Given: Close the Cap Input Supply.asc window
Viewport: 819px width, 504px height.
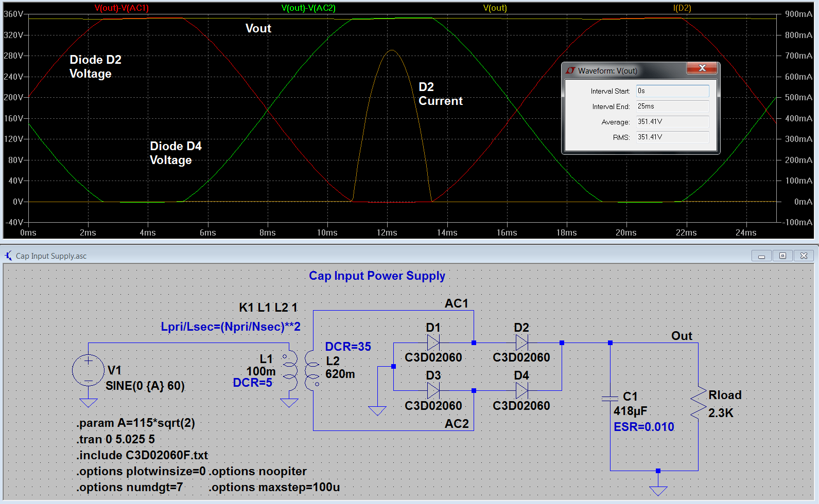Looking at the screenshot, I should click(804, 256).
